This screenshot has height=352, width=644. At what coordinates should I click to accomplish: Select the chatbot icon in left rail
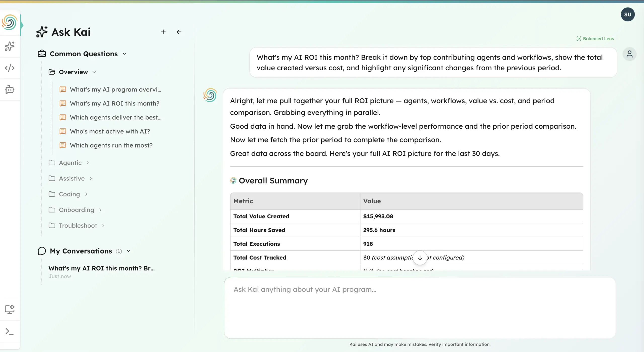10,90
